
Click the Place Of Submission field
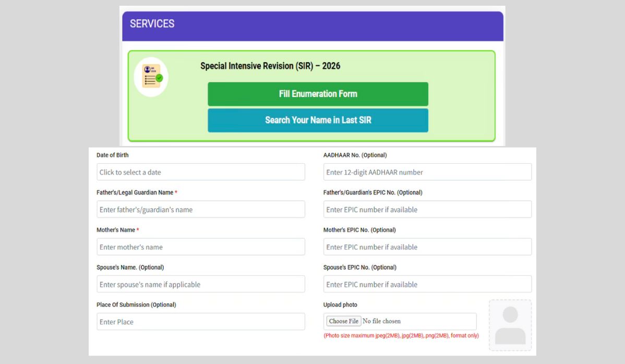[x=201, y=322]
